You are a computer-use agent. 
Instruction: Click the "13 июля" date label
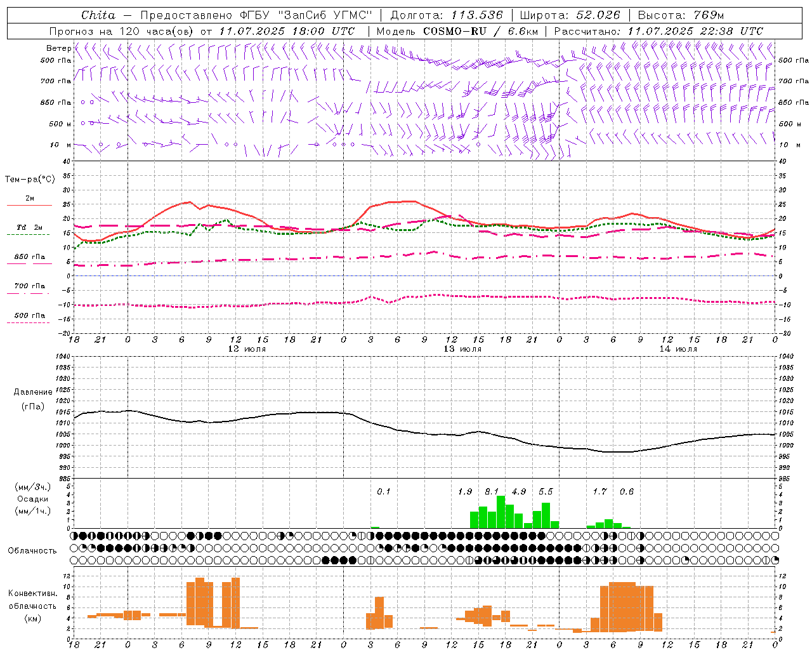tap(462, 349)
